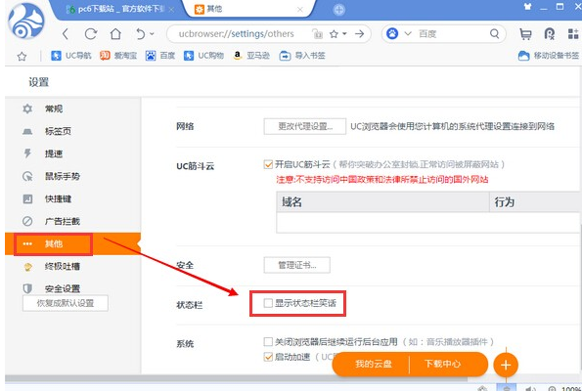Open the orange plus floating button
The image size is (582, 392).
(506, 365)
